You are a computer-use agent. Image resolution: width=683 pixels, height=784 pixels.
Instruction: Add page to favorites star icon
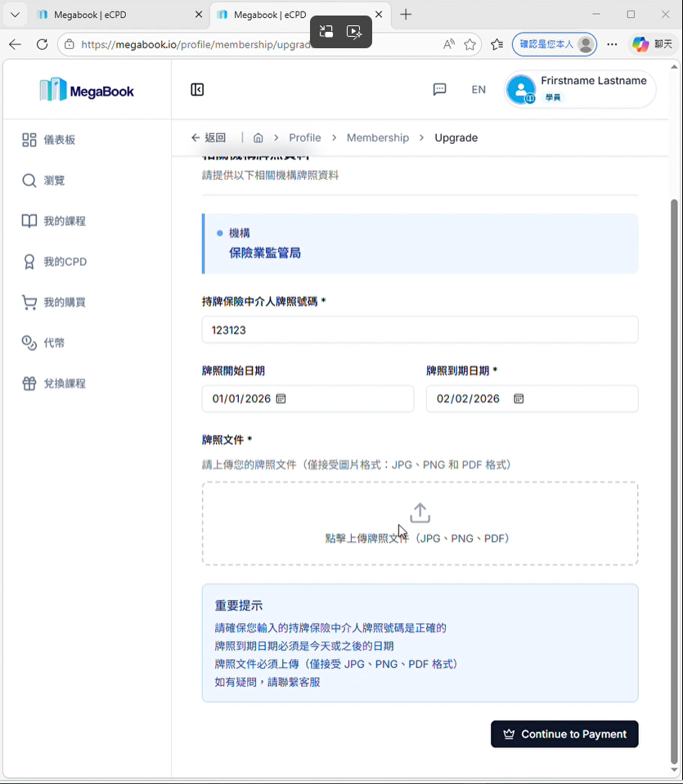[x=470, y=44]
